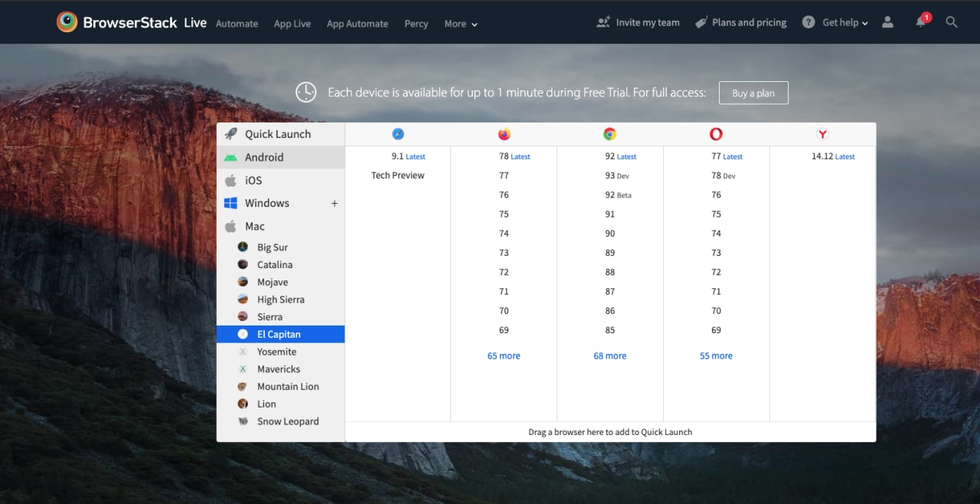Screen dimensions: 980x504
Task: Select El Capitan OS row
Action: pos(280,334)
